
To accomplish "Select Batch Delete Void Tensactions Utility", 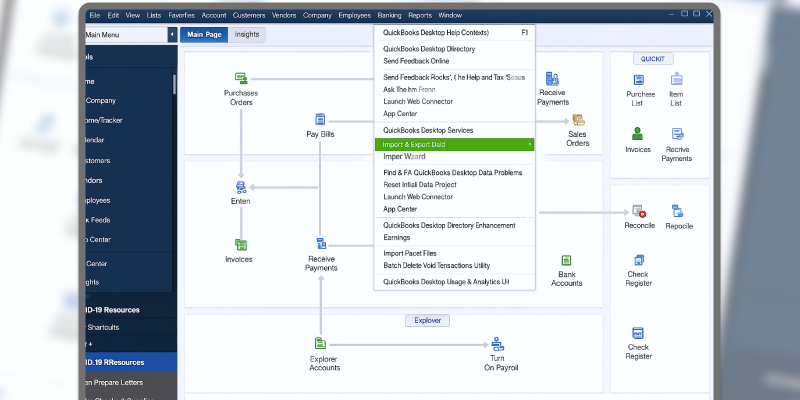I will (455, 266).
